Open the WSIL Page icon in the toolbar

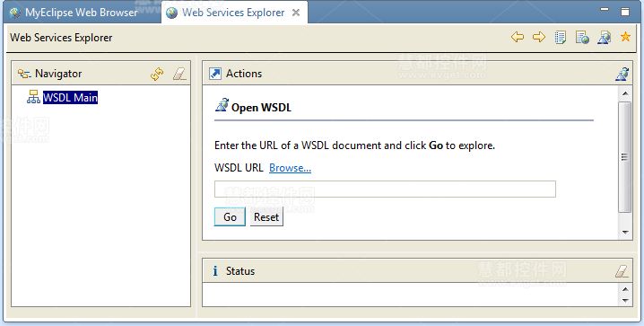pyautogui.click(x=582, y=38)
